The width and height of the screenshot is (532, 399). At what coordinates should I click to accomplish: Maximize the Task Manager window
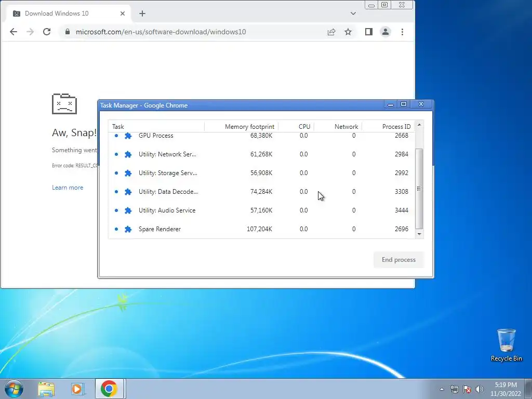(x=404, y=104)
